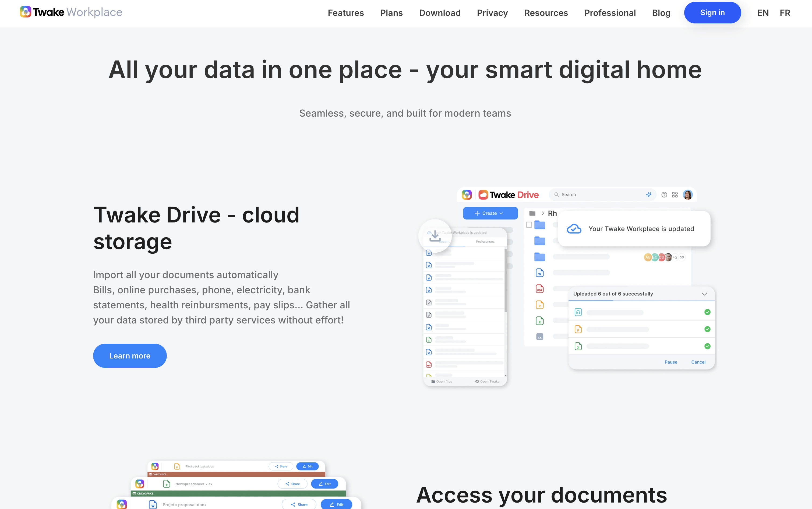Click the blue Sign in button
This screenshot has height=509, width=812.
coord(712,12)
